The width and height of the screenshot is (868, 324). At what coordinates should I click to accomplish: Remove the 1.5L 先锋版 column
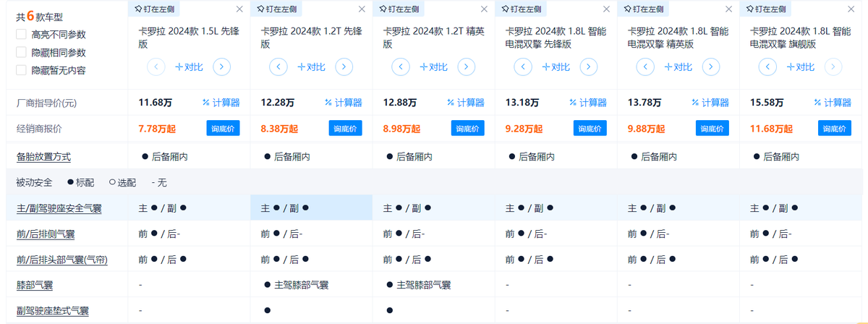tap(239, 9)
